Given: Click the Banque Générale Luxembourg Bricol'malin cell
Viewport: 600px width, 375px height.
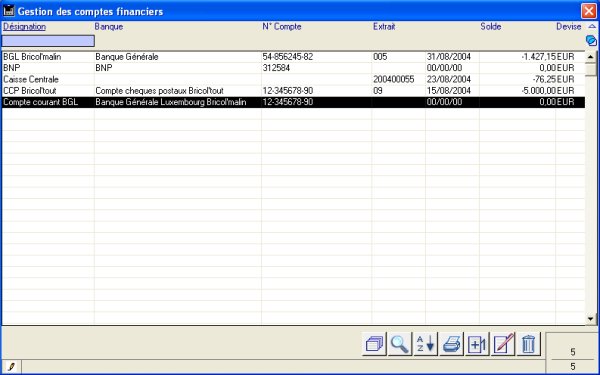Looking at the screenshot, I should (x=171, y=102).
